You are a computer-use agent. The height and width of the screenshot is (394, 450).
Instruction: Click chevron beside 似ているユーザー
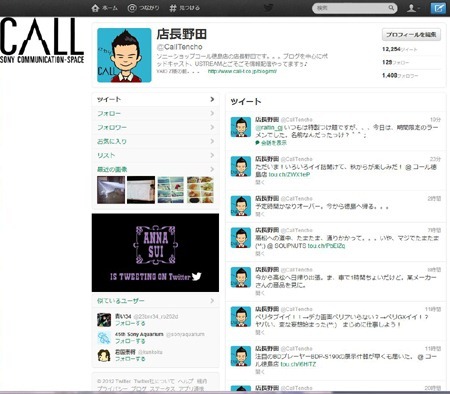pyautogui.click(x=212, y=301)
